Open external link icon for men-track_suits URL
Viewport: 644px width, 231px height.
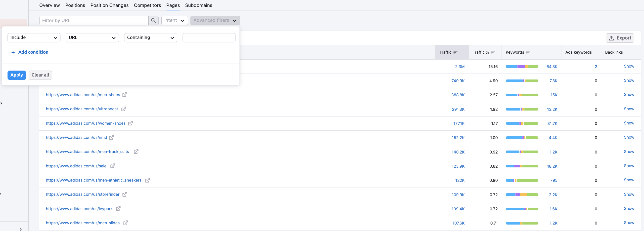click(x=136, y=152)
